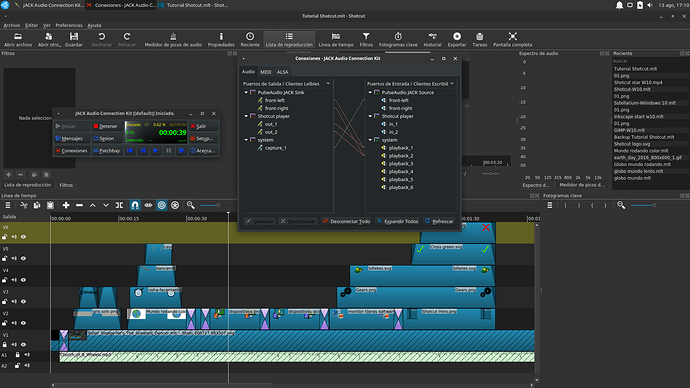Open the Preferencias menu
This screenshot has height=388, width=690.
click(x=69, y=26)
